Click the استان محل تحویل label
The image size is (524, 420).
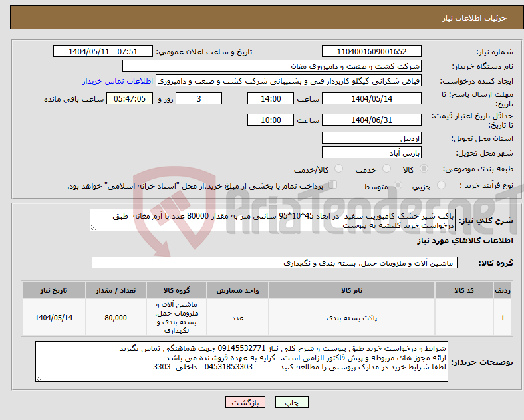coord(483,138)
